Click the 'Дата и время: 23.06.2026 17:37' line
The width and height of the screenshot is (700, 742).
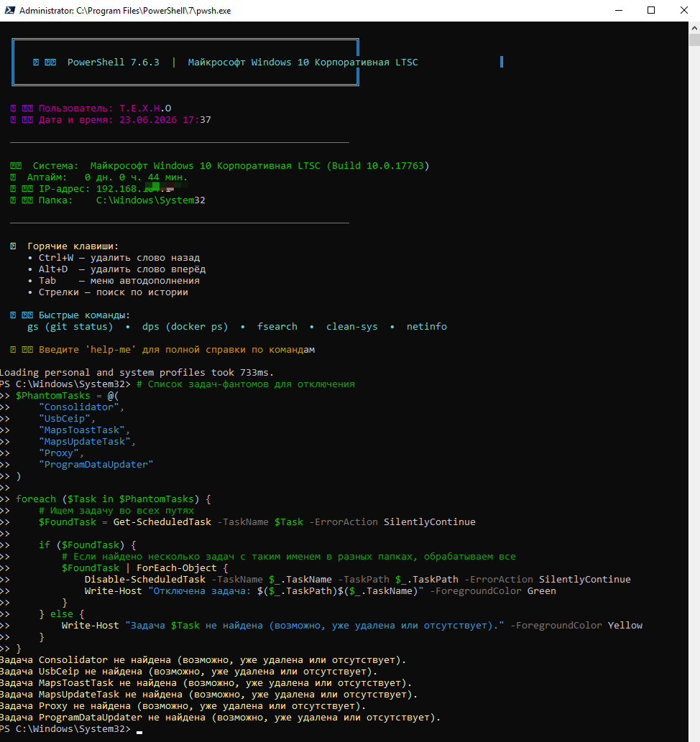[x=111, y=120]
